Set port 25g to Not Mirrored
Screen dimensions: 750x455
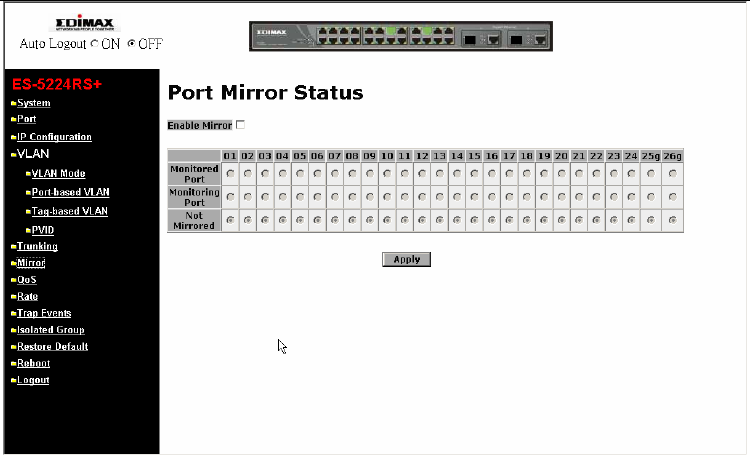click(x=651, y=220)
